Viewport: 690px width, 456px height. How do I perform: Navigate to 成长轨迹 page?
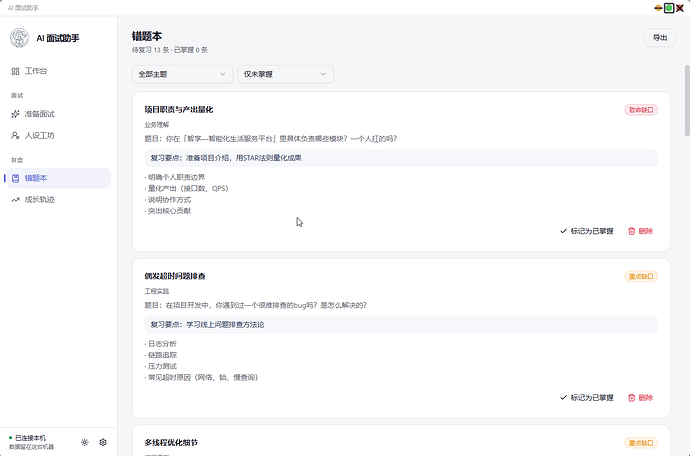click(x=58, y=199)
